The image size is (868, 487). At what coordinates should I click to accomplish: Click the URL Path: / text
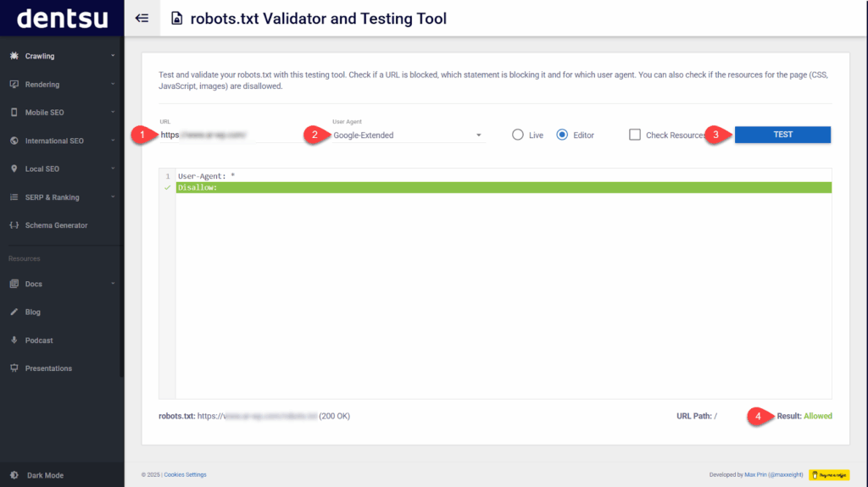[697, 416]
